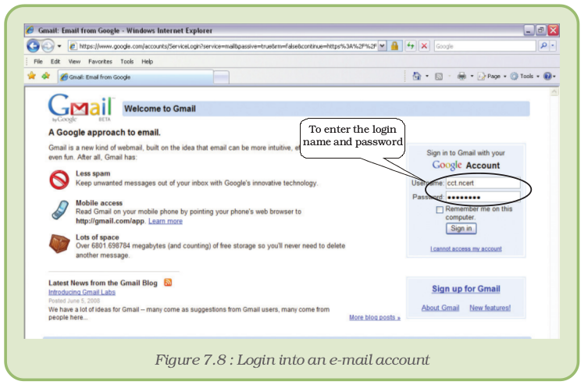Enable Remember me on this computer checkbox
Viewport: 588px width, 385px height.
click(x=440, y=209)
